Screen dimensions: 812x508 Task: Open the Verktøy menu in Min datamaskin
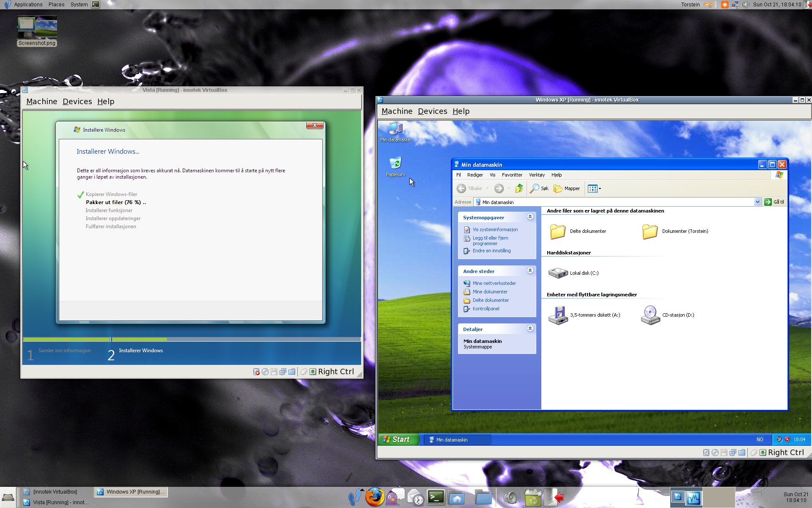point(537,175)
